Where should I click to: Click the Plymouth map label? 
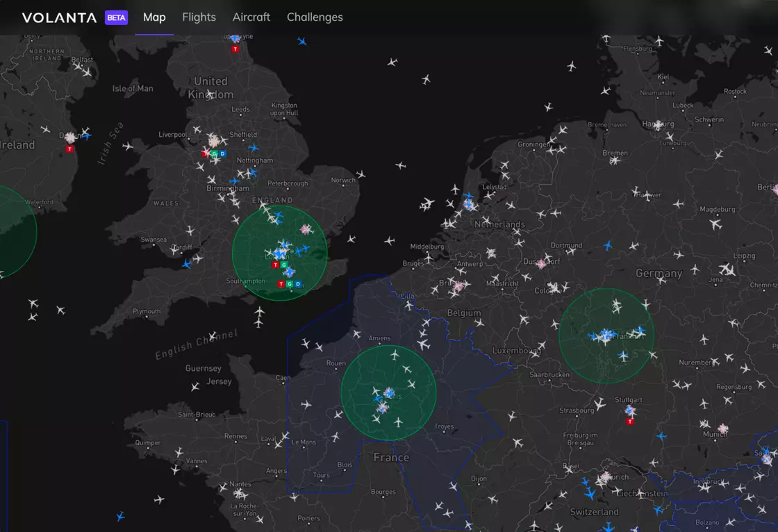pyautogui.click(x=147, y=311)
